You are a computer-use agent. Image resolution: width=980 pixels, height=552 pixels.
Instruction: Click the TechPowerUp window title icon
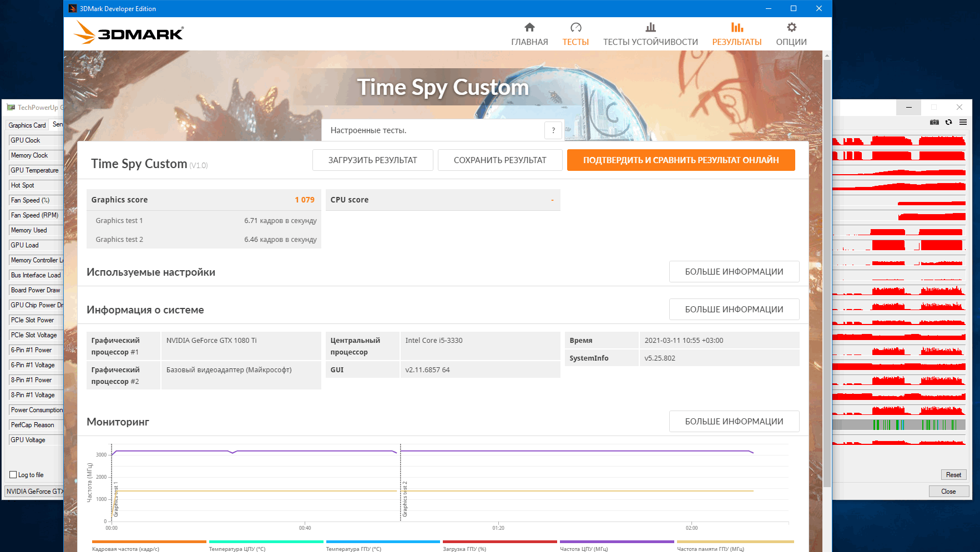(x=11, y=107)
